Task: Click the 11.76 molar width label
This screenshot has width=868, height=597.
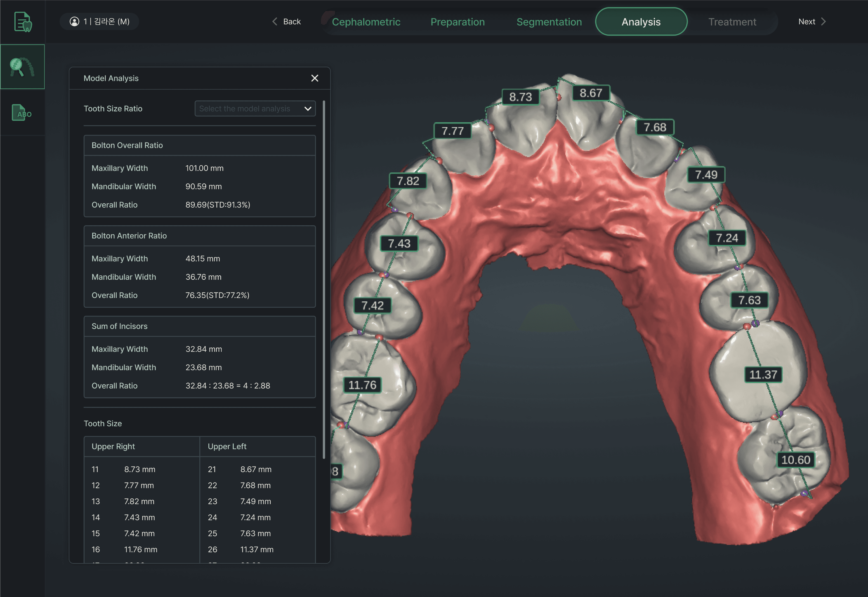Action: click(362, 385)
